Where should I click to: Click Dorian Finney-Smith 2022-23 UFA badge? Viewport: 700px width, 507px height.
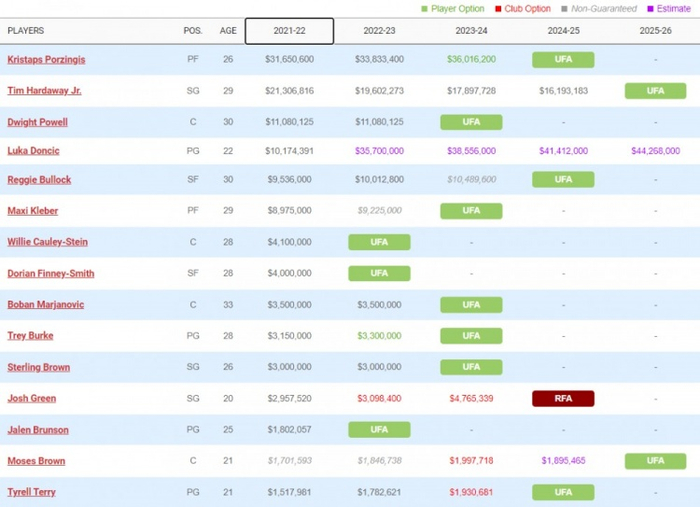(x=379, y=273)
